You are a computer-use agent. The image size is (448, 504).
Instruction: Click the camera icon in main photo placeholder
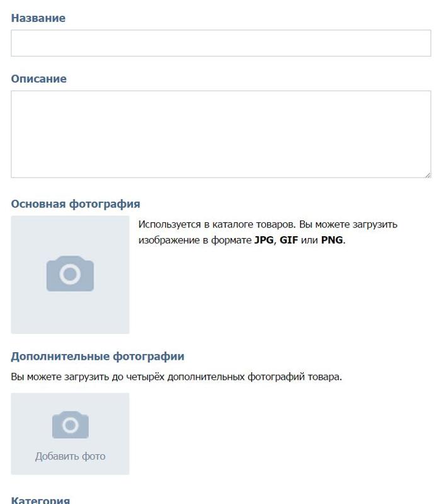[70, 273]
